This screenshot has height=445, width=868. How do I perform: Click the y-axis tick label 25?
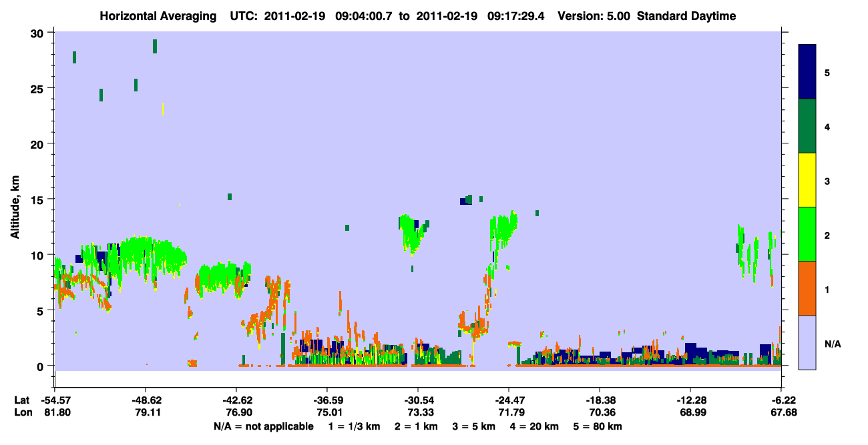38,88
